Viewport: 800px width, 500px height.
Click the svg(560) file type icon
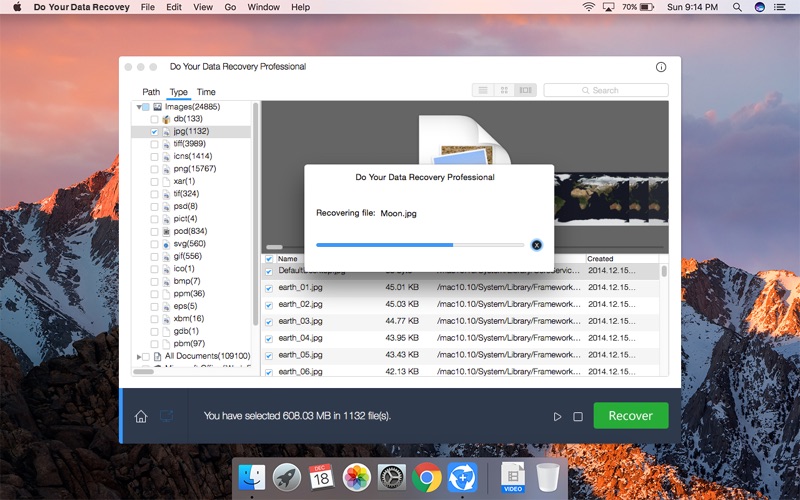[166, 244]
